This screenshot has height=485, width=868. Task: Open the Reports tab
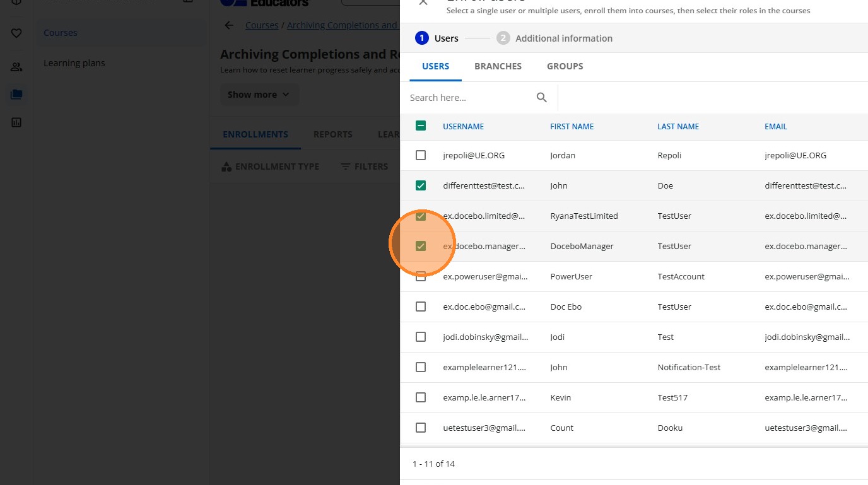333,134
